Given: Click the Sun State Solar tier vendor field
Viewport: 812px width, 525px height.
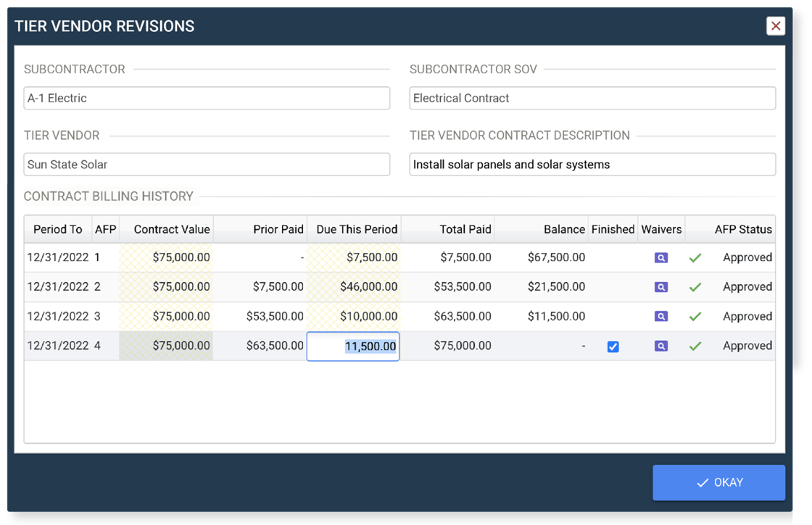Looking at the screenshot, I should click(x=207, y=164).
